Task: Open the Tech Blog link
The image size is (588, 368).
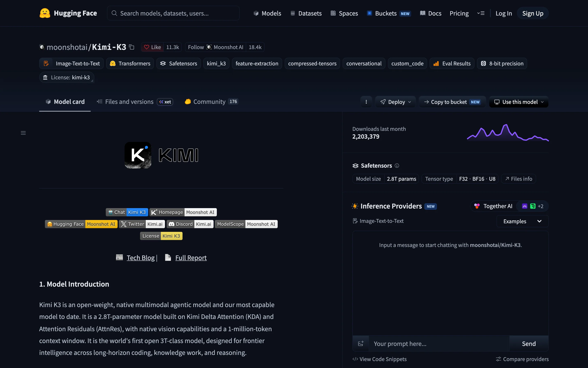Action: [x=140, y=258]
